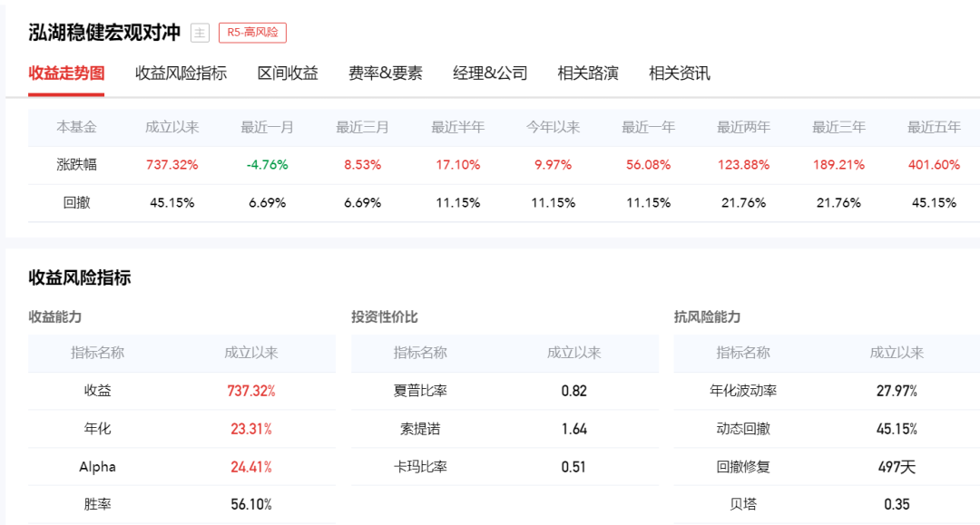This screenshot has height=525, width=980.
Task: Click the 最近两年 column header
Action: point(743,127)
